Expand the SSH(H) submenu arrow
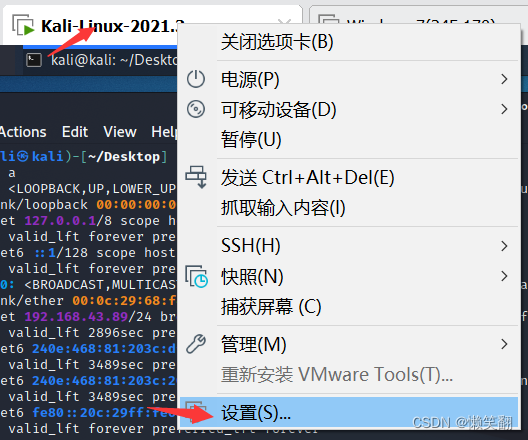This screenshot has height=440, width=528. (504, 246)
